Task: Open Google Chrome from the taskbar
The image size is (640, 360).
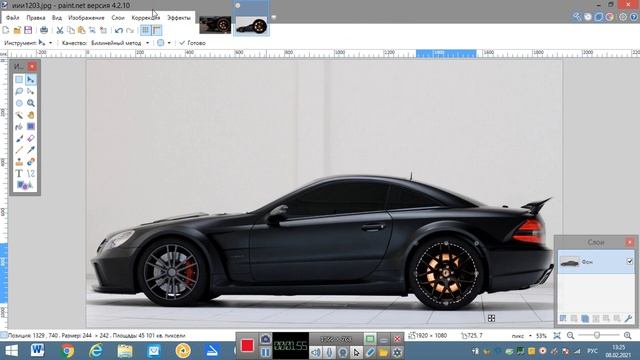Action: pyautogui.click(x=67, y=351)
